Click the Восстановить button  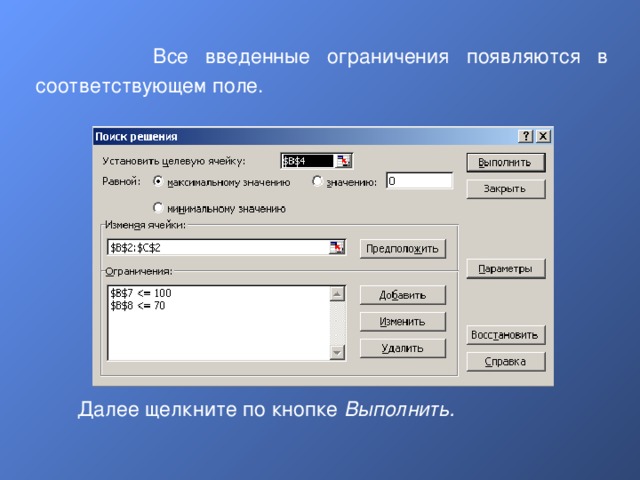pyautogui.click(x=505, y=335)
